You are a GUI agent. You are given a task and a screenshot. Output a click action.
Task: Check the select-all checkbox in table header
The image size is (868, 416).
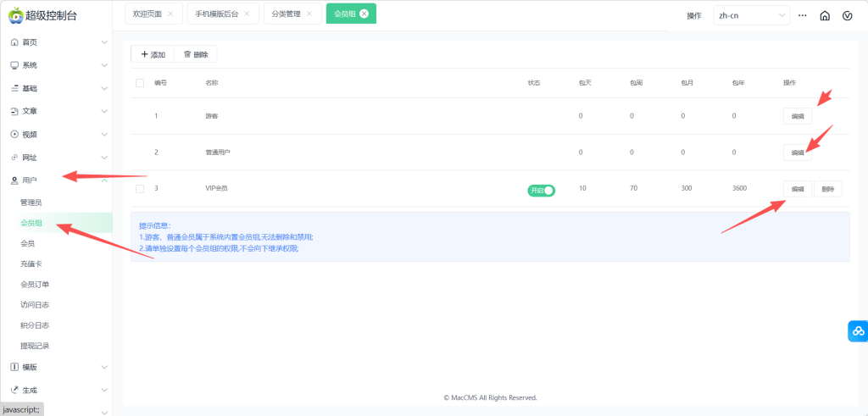140,83
